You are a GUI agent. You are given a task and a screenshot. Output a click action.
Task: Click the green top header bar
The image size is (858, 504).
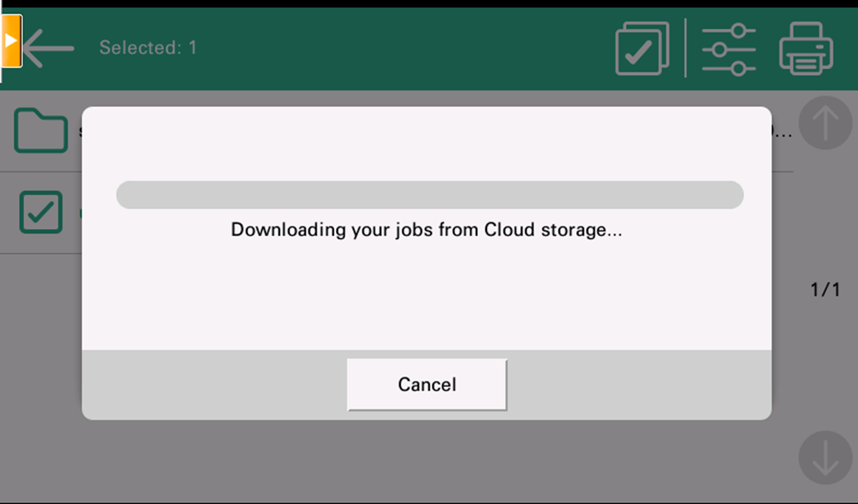tap(379, 48)
